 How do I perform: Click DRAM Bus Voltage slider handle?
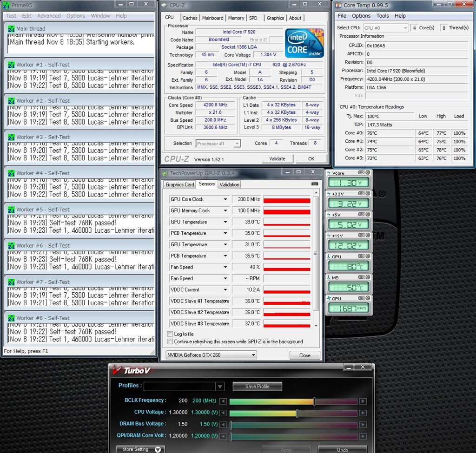pos(231,425)
